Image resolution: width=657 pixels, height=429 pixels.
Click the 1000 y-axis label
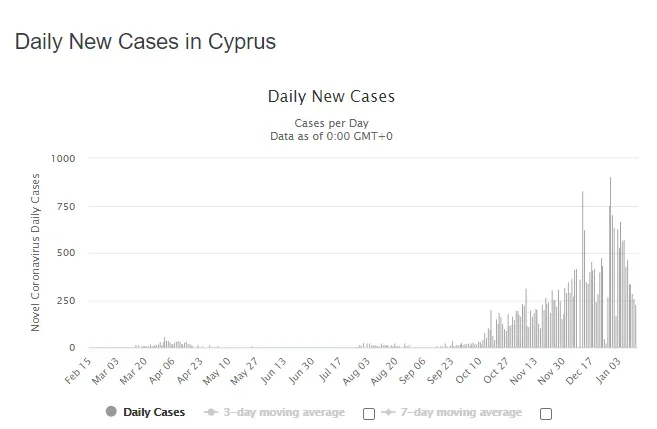coord(63,158)
